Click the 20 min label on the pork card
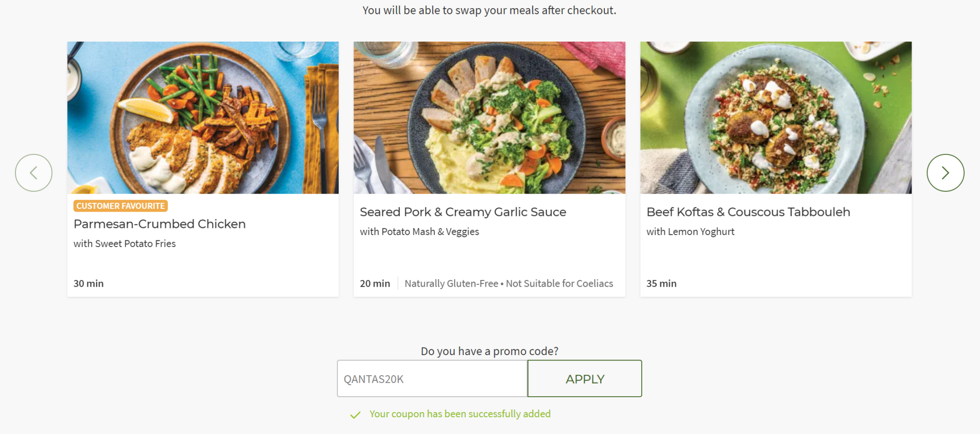 coord(375,283)
